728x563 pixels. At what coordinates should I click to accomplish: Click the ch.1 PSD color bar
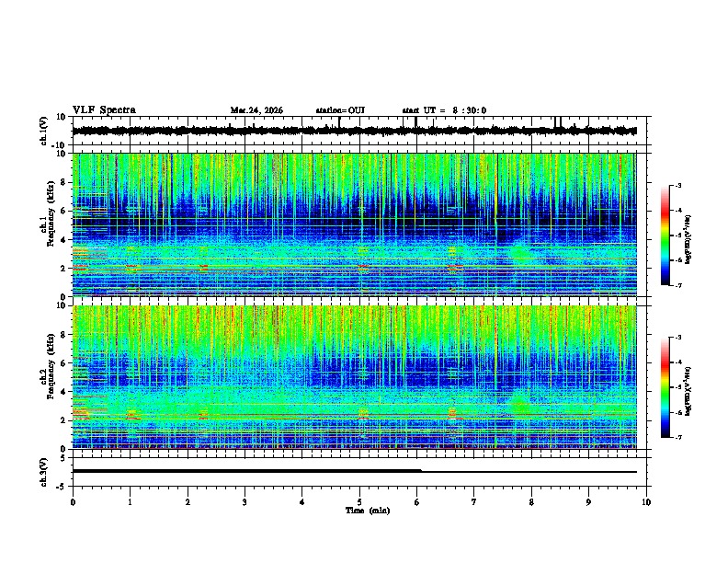(x=665, y=236)
